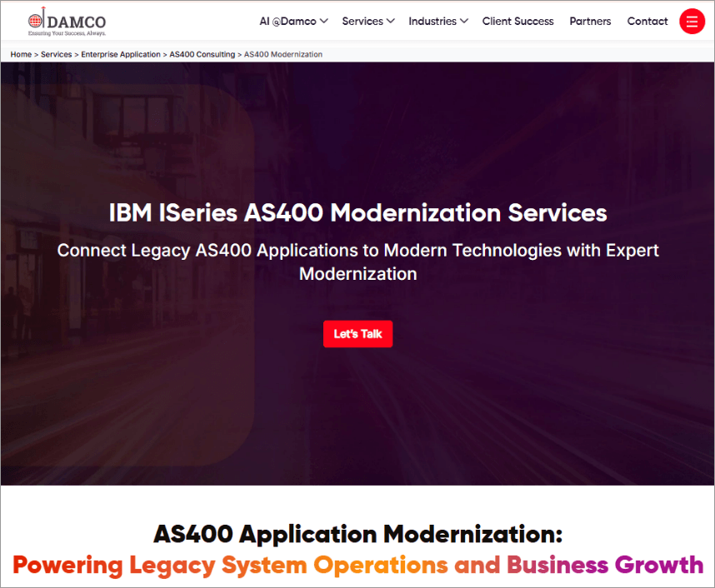Expand the Industries dropdown chevron
Image resolution: width=715 pixels, height=588 pixels.
463,21
